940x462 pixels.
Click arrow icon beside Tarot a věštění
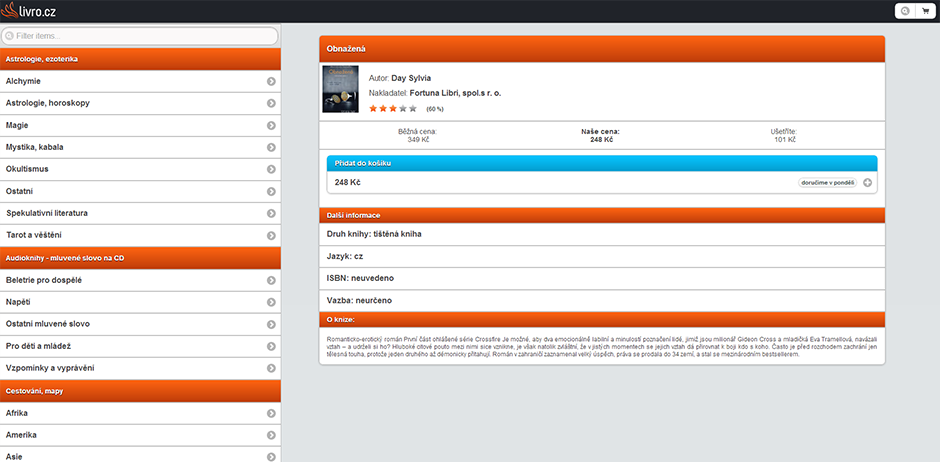[x=271, y=236]
